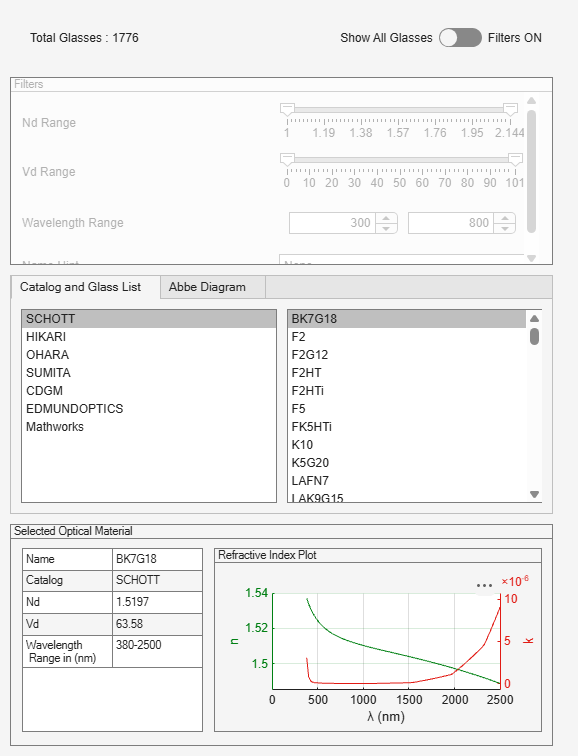Select glass F2G12 in the list

click(x=407, y=355)
